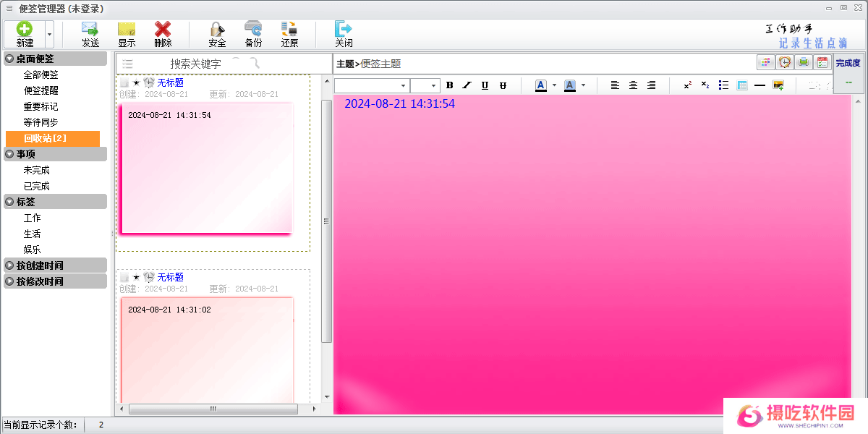This screenshot has height=434, width=868.
Task: Center-align the note text
Action: [x=633, y=85]
